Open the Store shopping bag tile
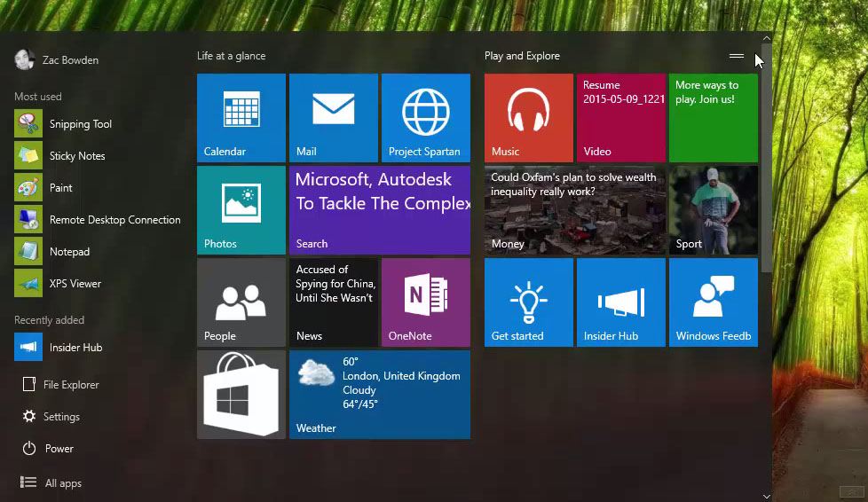The height and width of the screenshot is (502, 868). pyautogui.click(x=241, y=395)
